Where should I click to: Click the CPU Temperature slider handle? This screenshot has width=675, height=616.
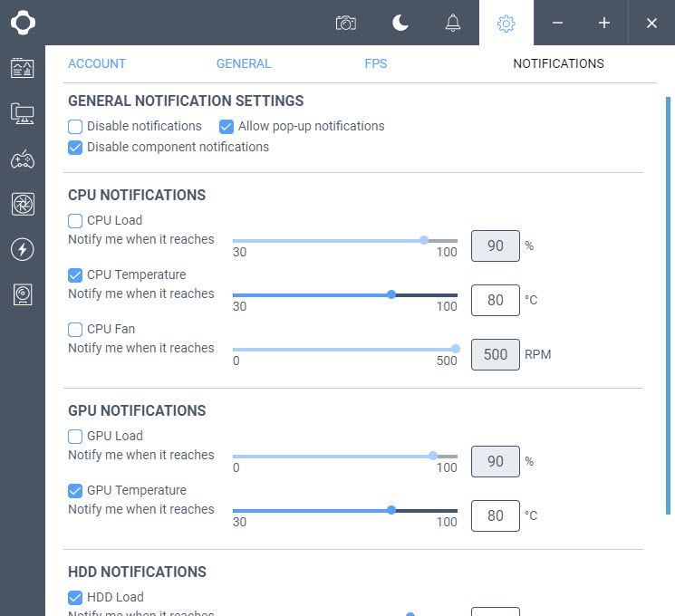pos(391,295)
